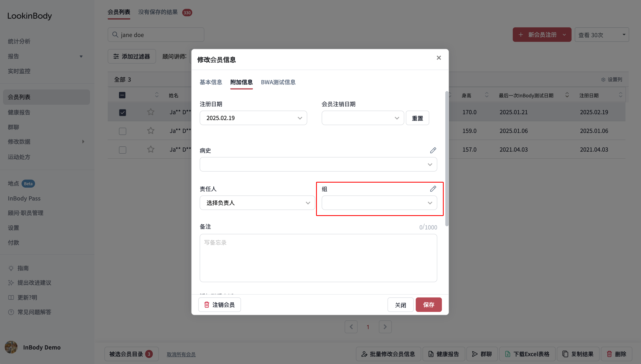
Task: Star the member with height 159.0
Action: [x=151, y=131]
